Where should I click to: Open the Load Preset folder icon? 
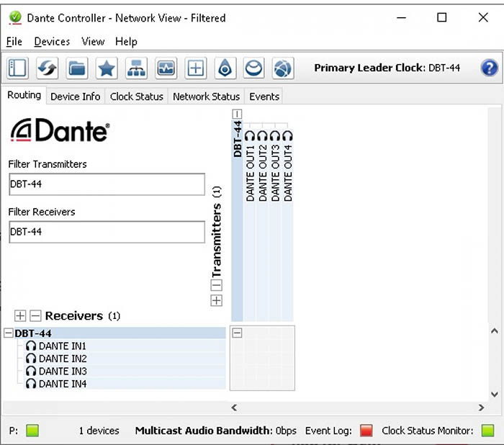[77, 68]
